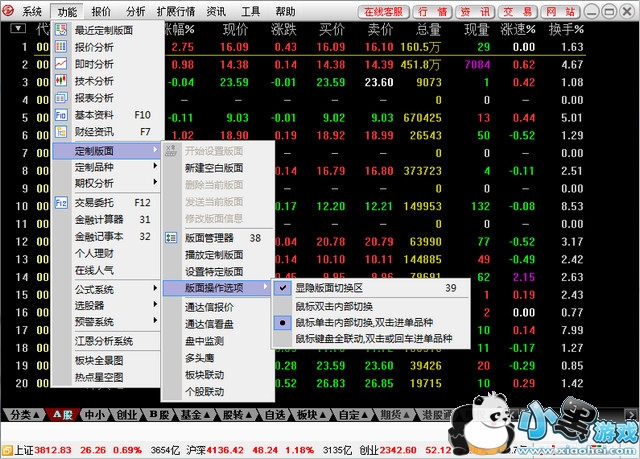Image resolution: width=640 pixels, height=459 pixels.
Task: Choose 新建空白版面 menu entry
Action: click(217, 168)
